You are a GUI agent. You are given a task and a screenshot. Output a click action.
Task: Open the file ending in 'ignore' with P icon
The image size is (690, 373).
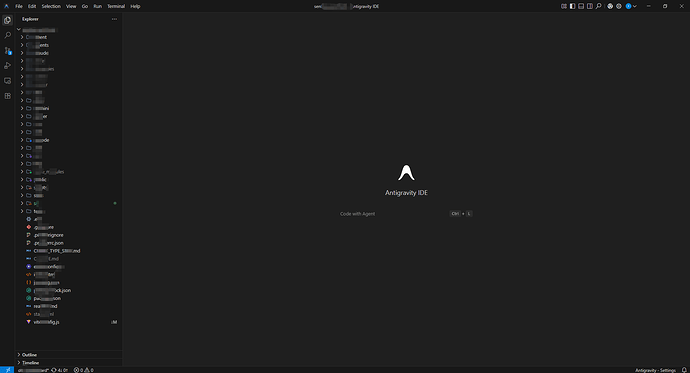69,235
